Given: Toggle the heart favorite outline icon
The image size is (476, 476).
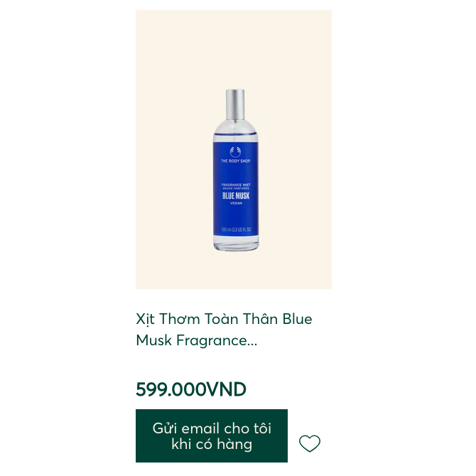Looking at the screenshot, I should pos(309,443).
